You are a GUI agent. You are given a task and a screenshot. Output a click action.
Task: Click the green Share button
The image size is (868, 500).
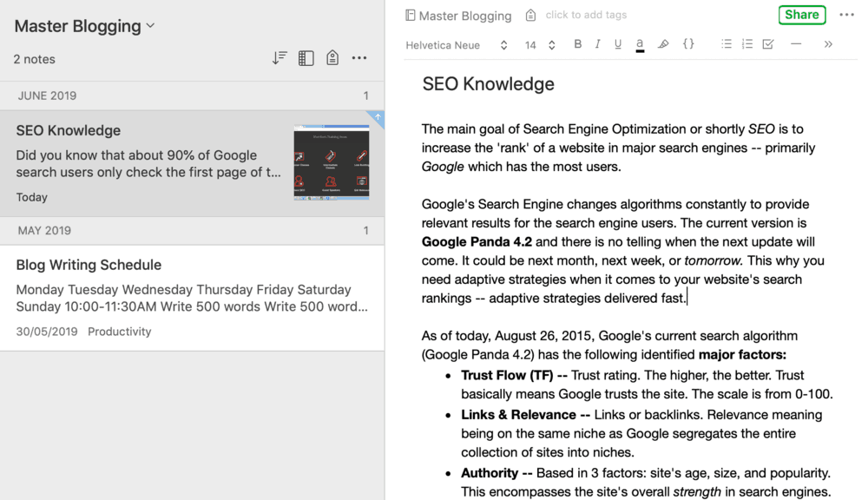coord(801,15)
